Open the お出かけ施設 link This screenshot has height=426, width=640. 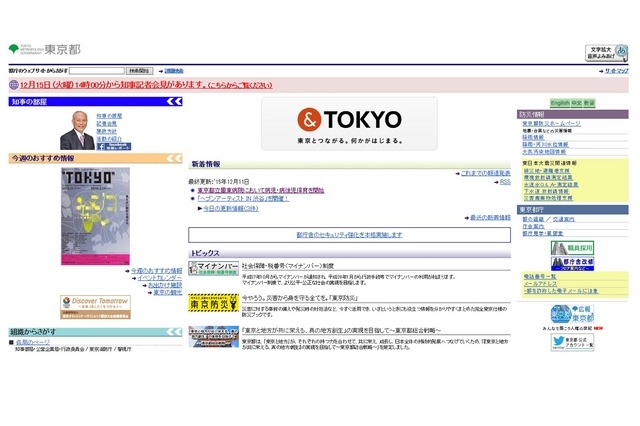[165, 285]
